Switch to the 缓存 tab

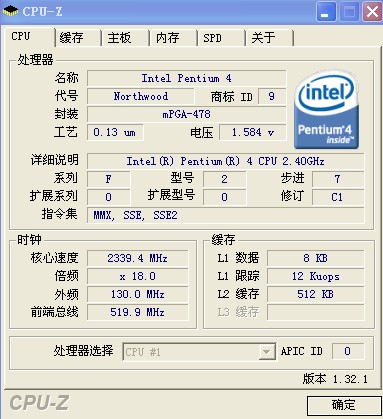tap(77, 38)
